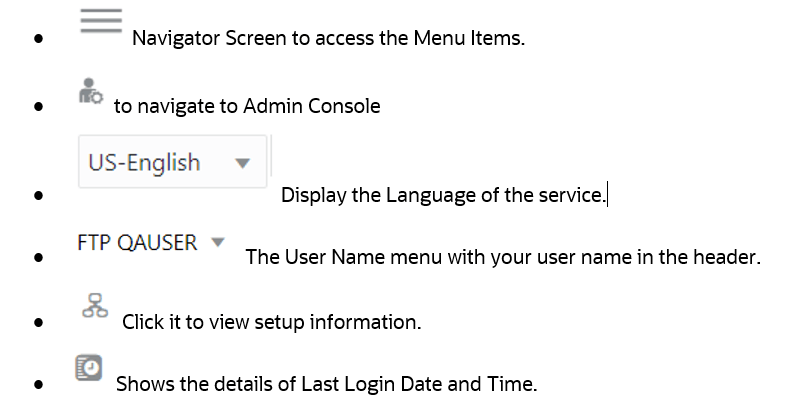Open the US-English language dropdown
This screenshot has width=798, height=420.
tap(172, 162)
